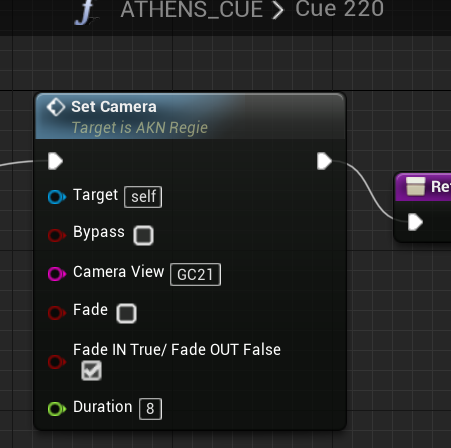This screenshot has height=448, width=451.
Task: Select the Set Camera node title
Action: 114,107
